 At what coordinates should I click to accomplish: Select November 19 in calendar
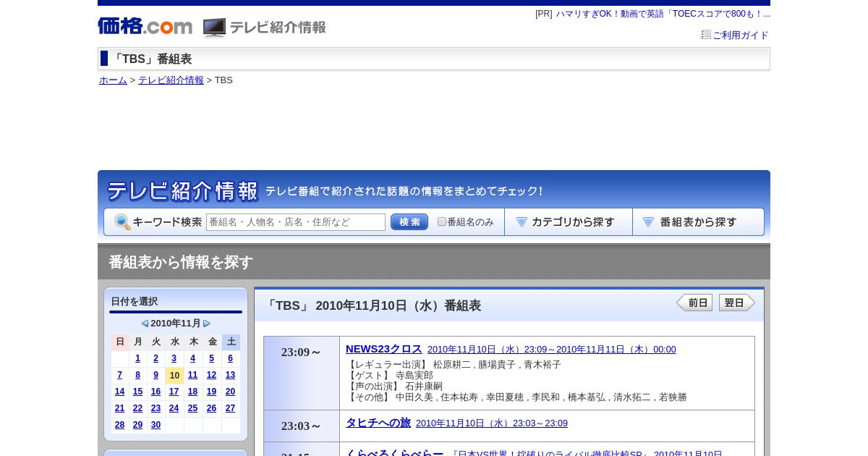[211, 392]
